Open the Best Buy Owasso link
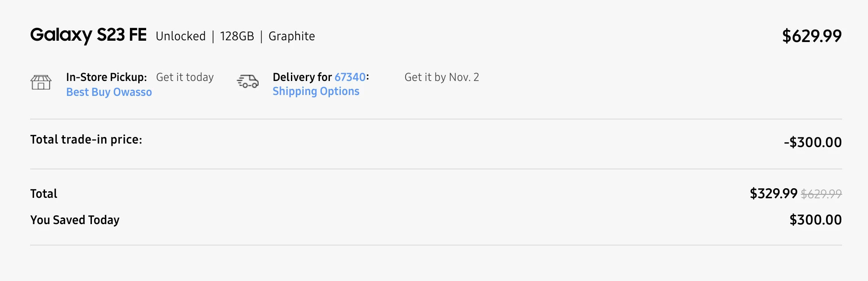 point(109,92)
